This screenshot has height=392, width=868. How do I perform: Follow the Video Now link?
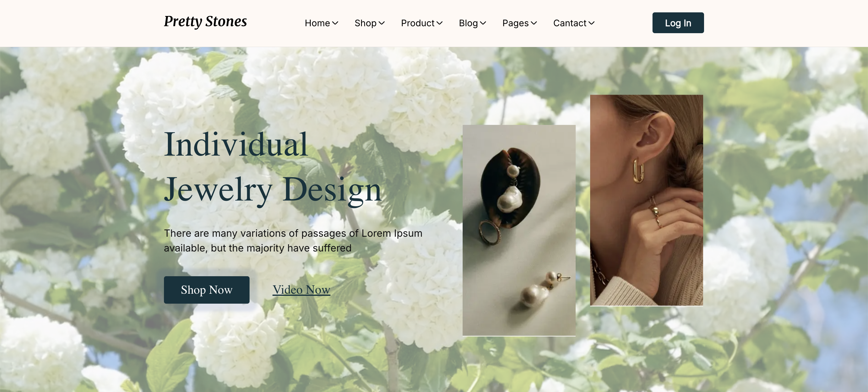coord(301,289)
